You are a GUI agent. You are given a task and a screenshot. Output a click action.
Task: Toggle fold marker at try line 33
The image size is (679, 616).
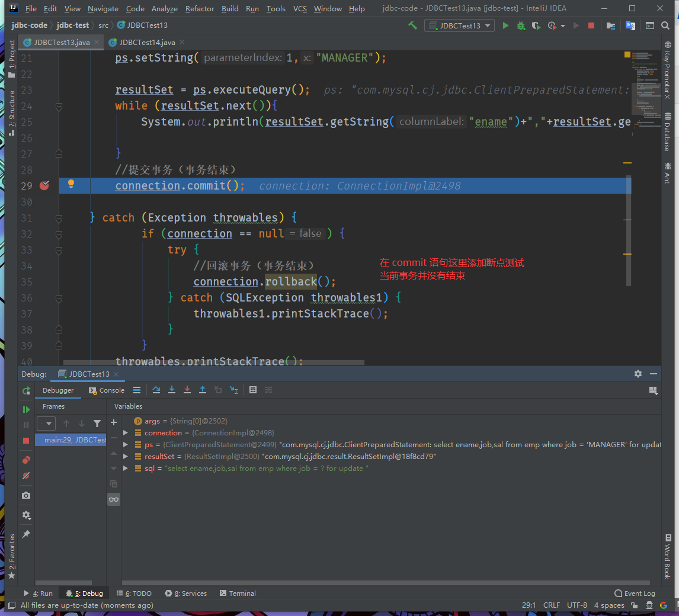(x=59, y=250)
